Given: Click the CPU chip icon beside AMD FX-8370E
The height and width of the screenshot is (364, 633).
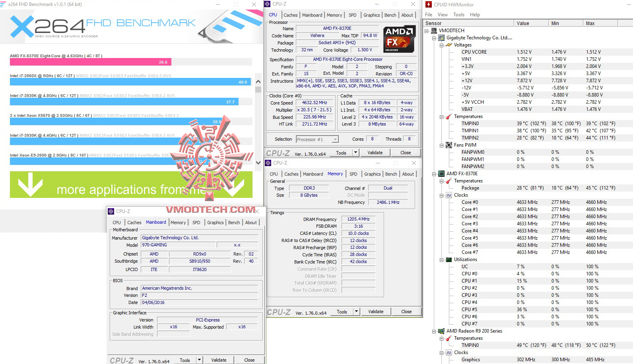Looking at the screenshot, I should click(441, 174).
